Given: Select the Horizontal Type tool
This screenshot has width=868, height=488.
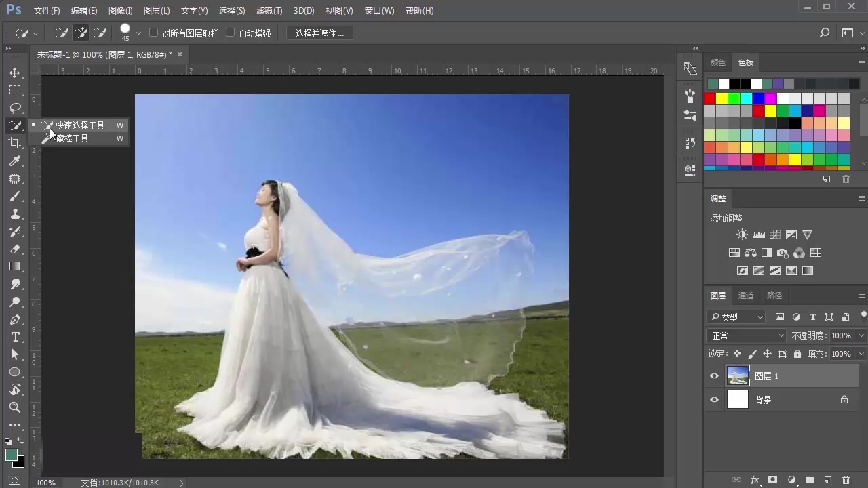Looking at the screenshot, I should pos(15,337).
